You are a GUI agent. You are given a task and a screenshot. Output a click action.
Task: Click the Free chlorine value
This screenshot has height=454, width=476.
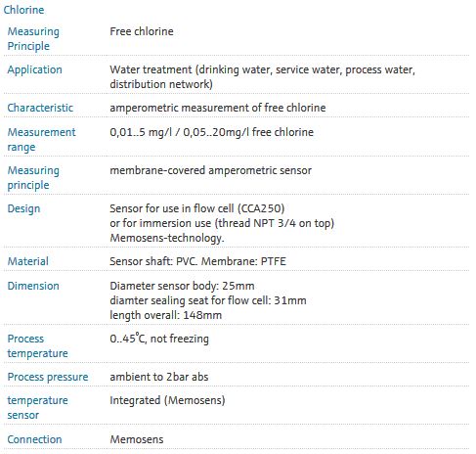[x=142, y=31]
